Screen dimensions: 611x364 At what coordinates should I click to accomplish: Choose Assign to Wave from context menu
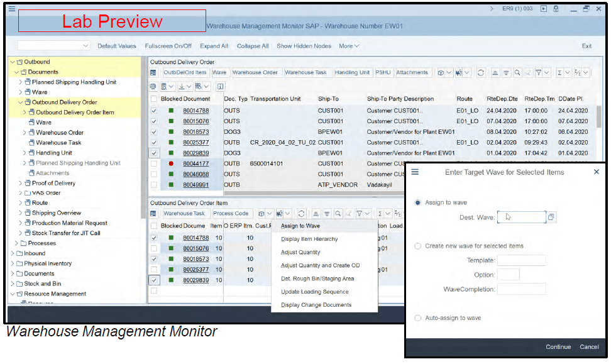[x=300, y=226]
